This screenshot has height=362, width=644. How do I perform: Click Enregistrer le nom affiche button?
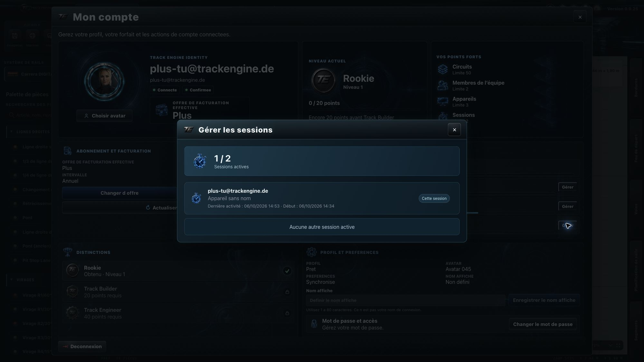[x=544, y=300]
